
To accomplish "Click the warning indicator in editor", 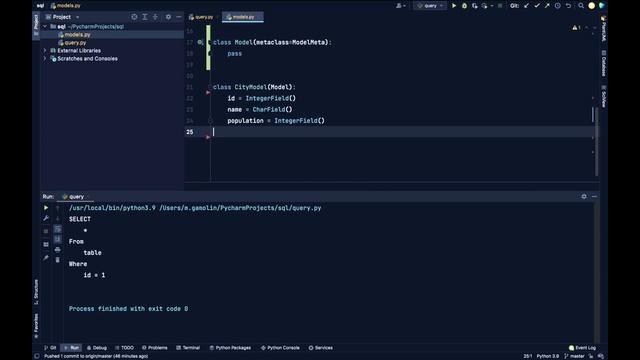I will [576, 27].
